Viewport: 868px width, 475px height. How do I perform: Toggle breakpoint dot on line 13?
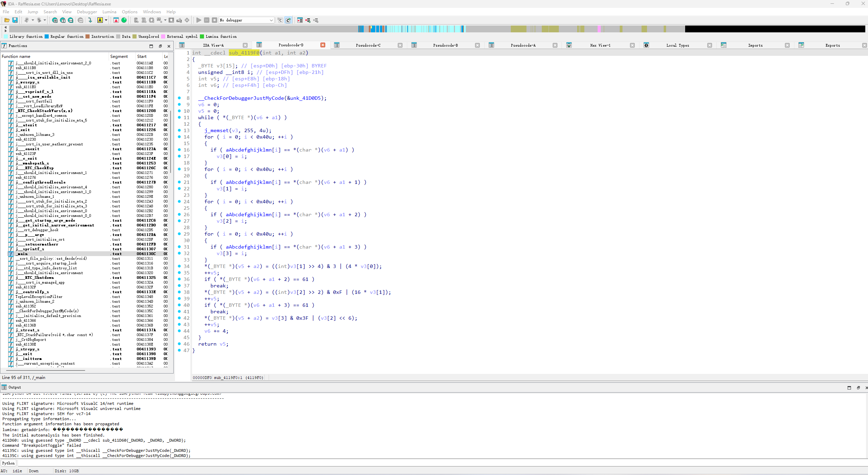(x=179, y=130)
